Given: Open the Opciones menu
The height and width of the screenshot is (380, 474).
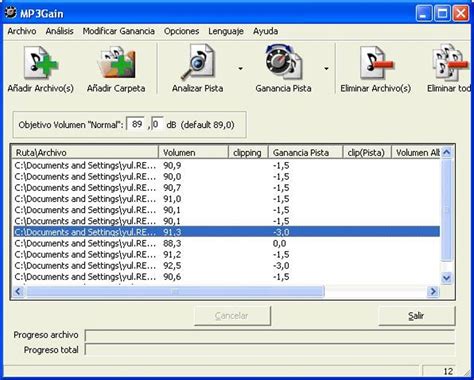Looking at the screenshot, I should click(181, 31).
